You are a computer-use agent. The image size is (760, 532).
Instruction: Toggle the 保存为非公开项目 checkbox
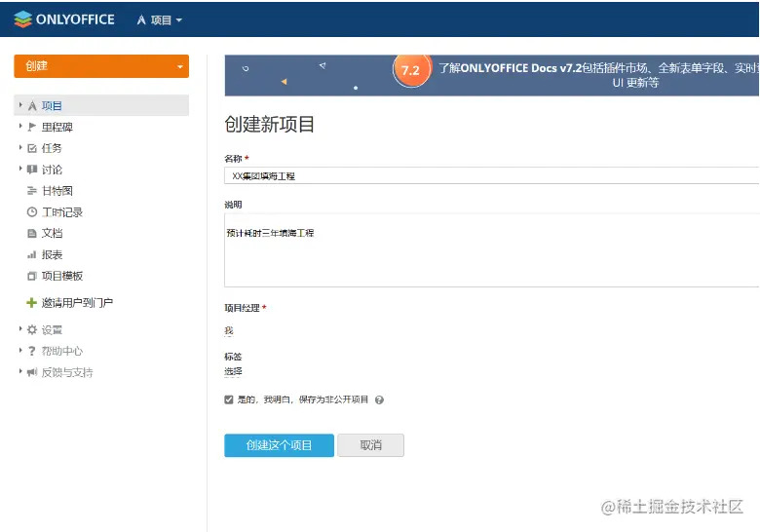[x=229, y=399]
